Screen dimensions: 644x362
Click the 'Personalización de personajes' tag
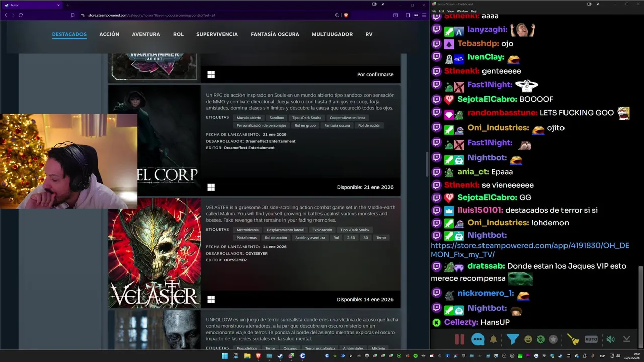262,125
